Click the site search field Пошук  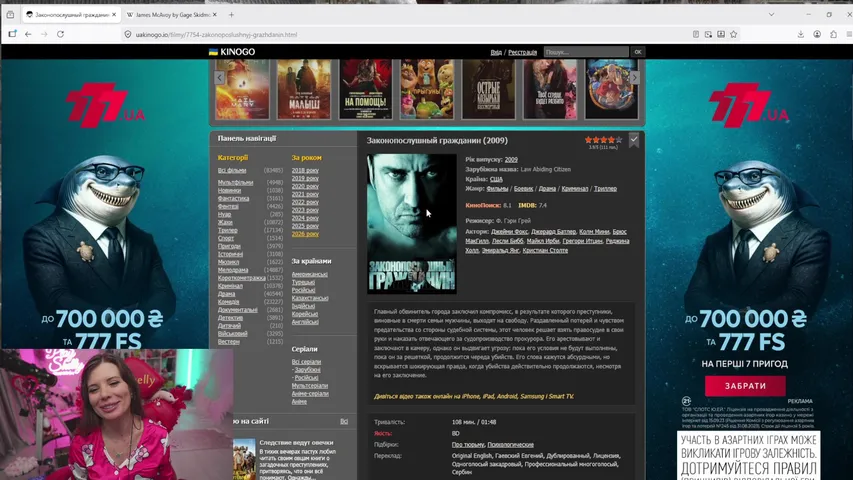[x=586, y=52]
